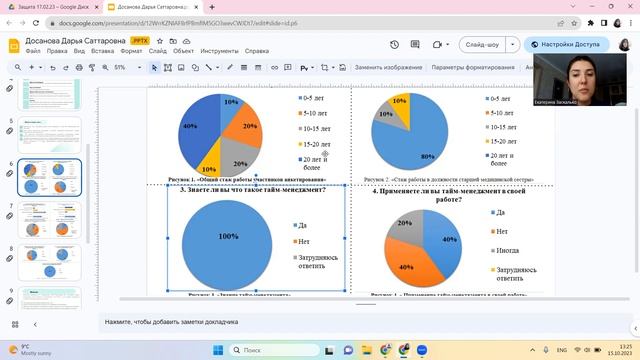
Task: Move document to another folder
Action: (173, 41)
